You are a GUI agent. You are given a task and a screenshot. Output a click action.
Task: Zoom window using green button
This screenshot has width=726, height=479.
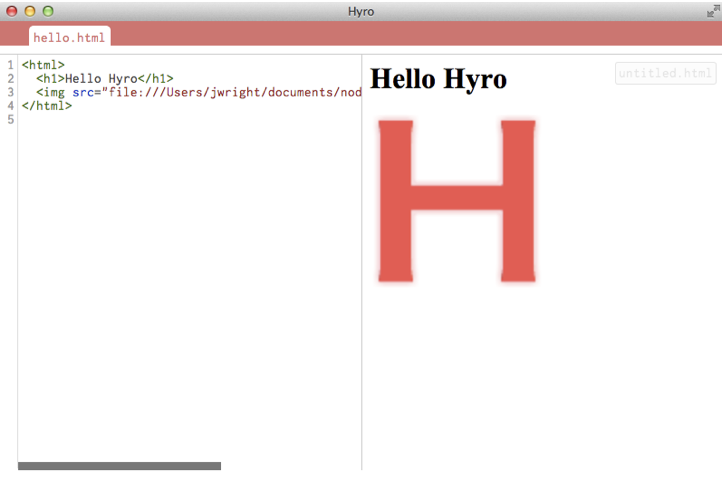48,11
